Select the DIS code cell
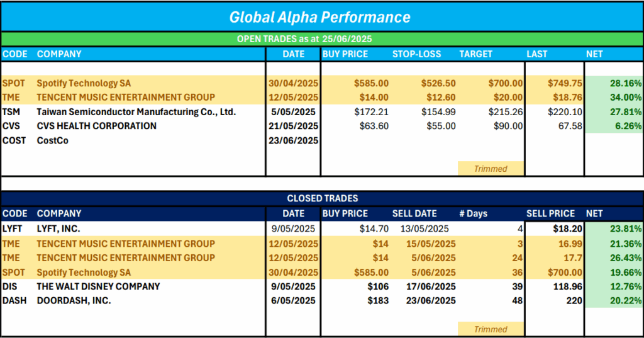 (x=9, y=286)
